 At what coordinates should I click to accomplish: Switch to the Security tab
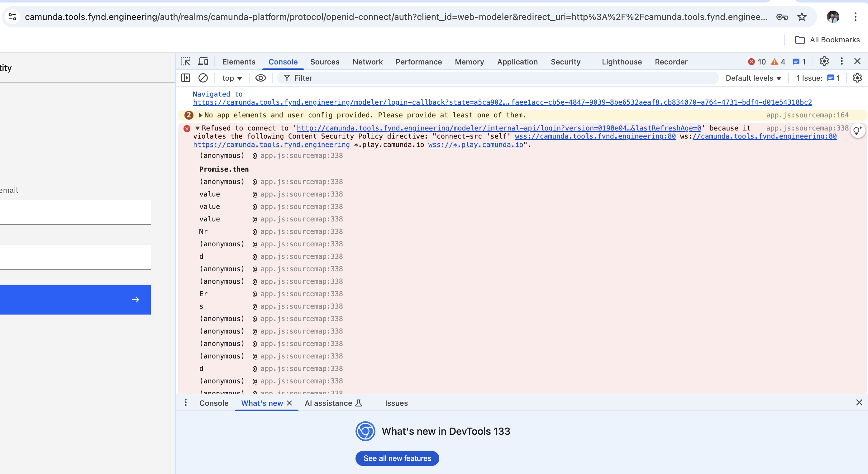tap(565, 62)
